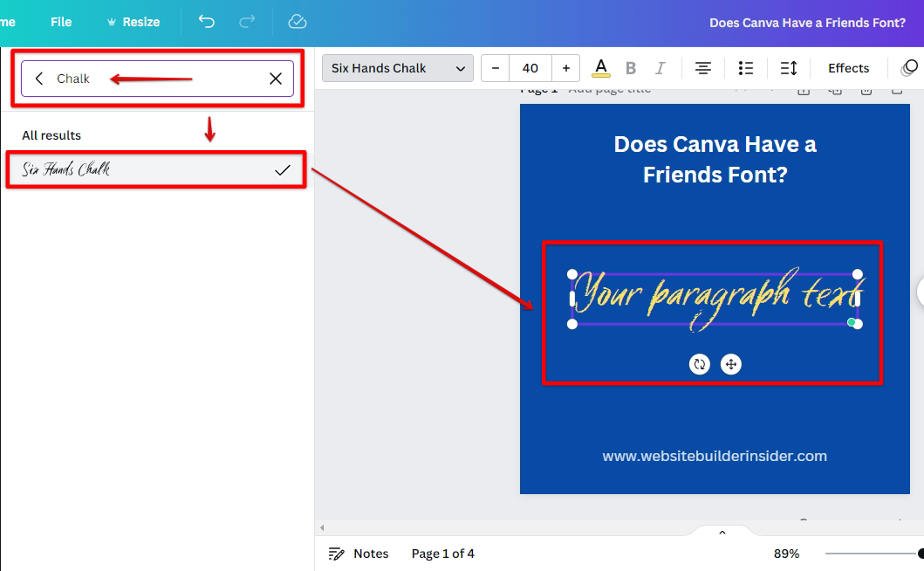
Task: Click the undo arrow icon
Action: 207,22
